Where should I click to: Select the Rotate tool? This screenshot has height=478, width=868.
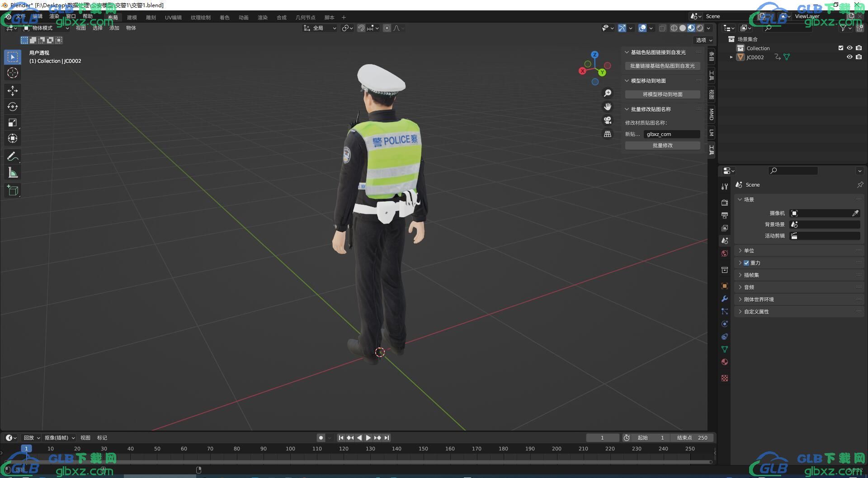coord(13,107)
